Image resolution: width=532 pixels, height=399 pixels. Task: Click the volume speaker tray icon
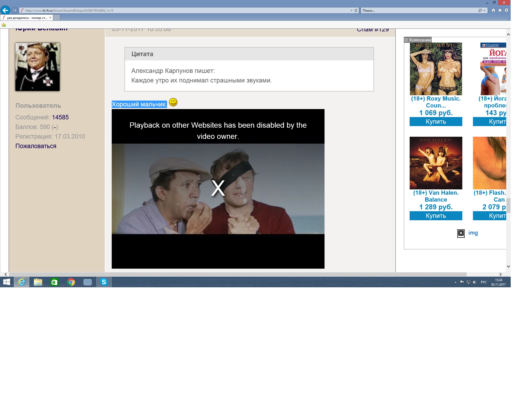475,282
